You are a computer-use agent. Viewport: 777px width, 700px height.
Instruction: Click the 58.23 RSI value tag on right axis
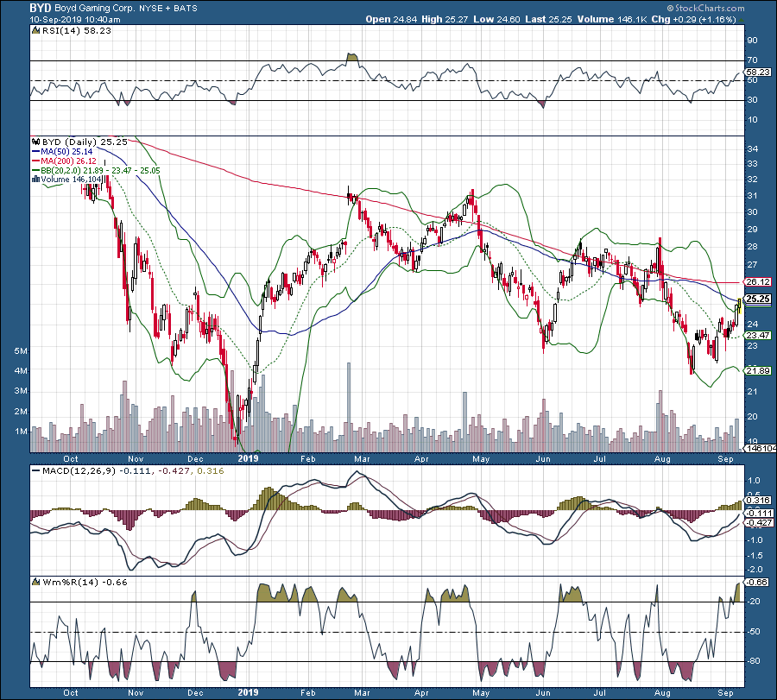pyautogui.click(x=758, y=72)
